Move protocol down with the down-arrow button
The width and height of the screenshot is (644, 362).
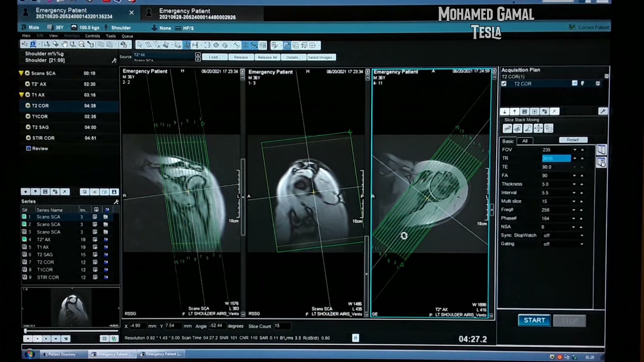click(25, 192)
